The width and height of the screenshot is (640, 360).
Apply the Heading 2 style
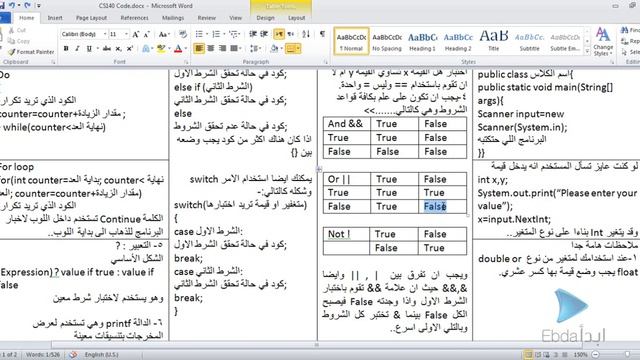(458, 41)
